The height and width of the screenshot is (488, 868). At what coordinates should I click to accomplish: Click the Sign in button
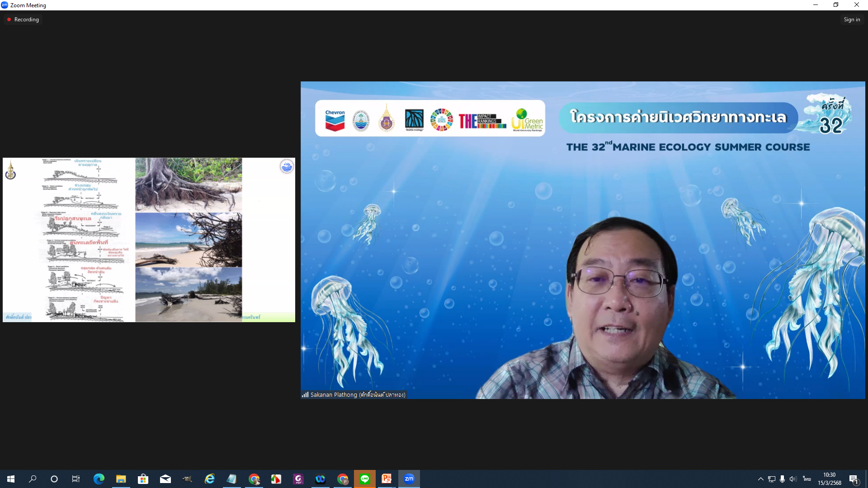point(852,19)
